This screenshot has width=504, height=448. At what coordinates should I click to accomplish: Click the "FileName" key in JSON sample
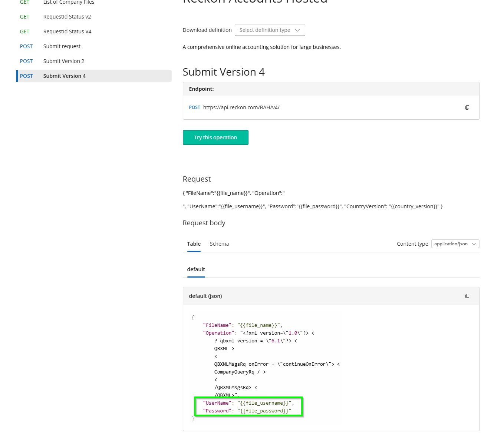(217, 325)
